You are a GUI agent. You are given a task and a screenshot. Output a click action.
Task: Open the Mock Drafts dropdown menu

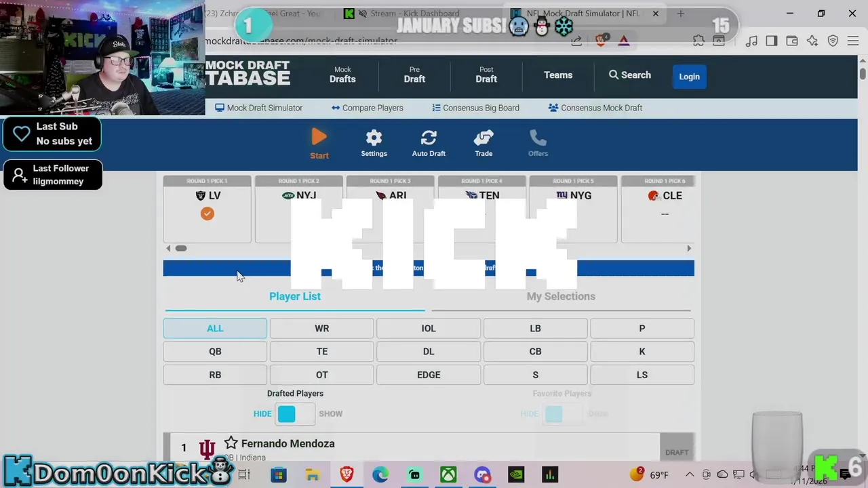[342, 75]
